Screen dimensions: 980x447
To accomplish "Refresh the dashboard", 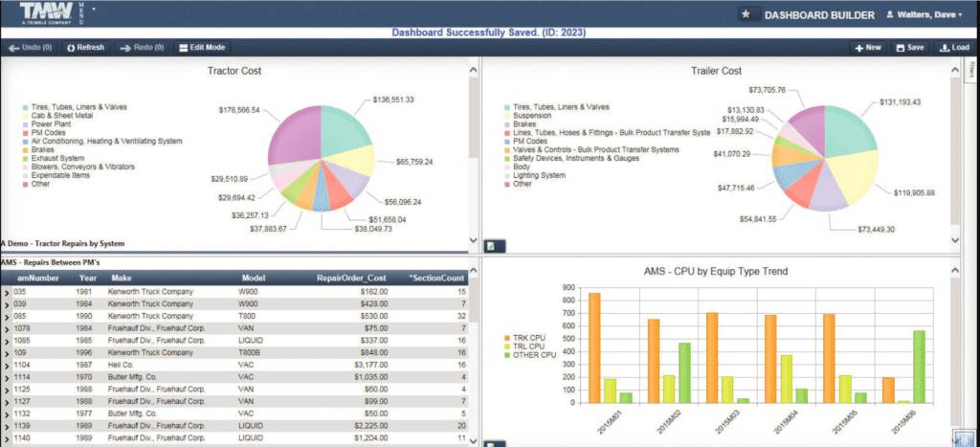I will [x=85, y=47].
